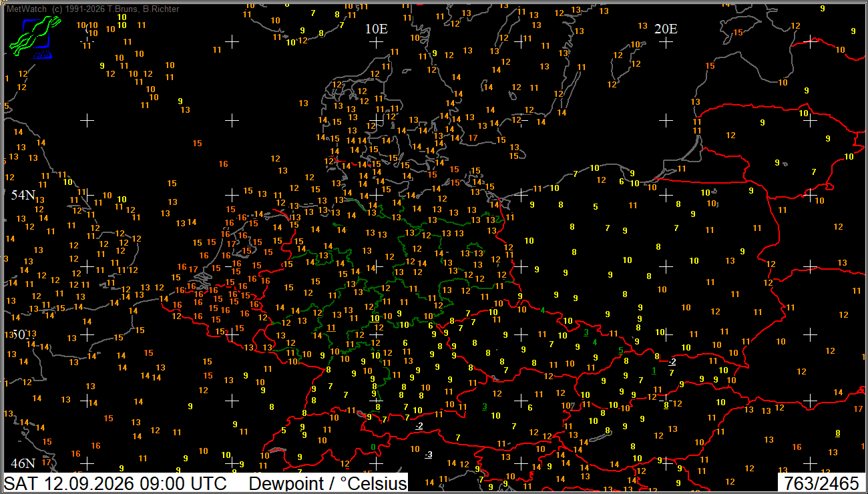The image size is (868, 494).
Task: Click the 46N latitude label
Action: [23, 463]
